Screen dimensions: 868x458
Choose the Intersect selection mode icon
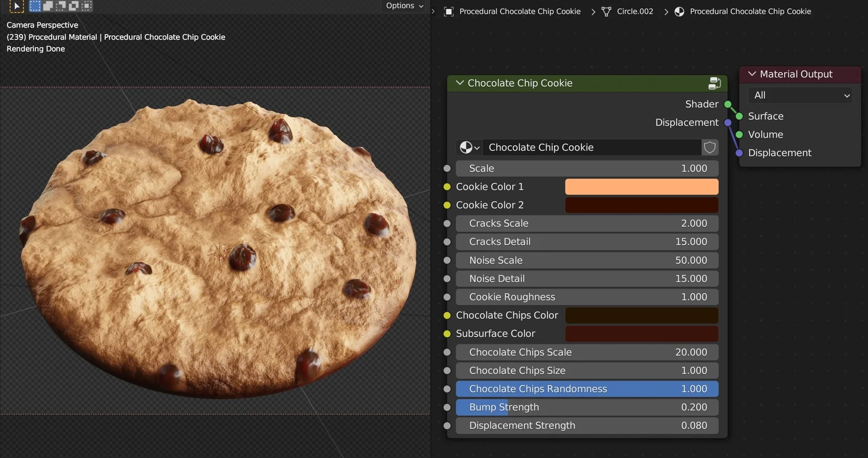pos(87,6)
